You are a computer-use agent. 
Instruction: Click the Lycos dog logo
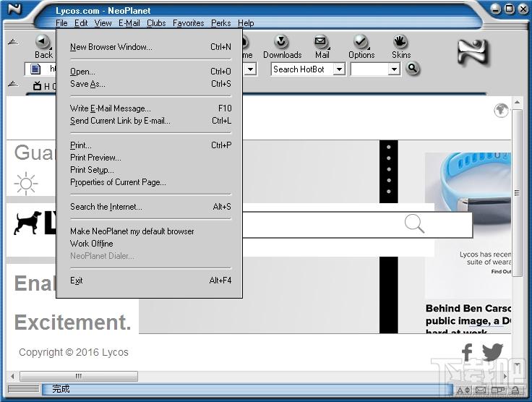tap(27, 223)
